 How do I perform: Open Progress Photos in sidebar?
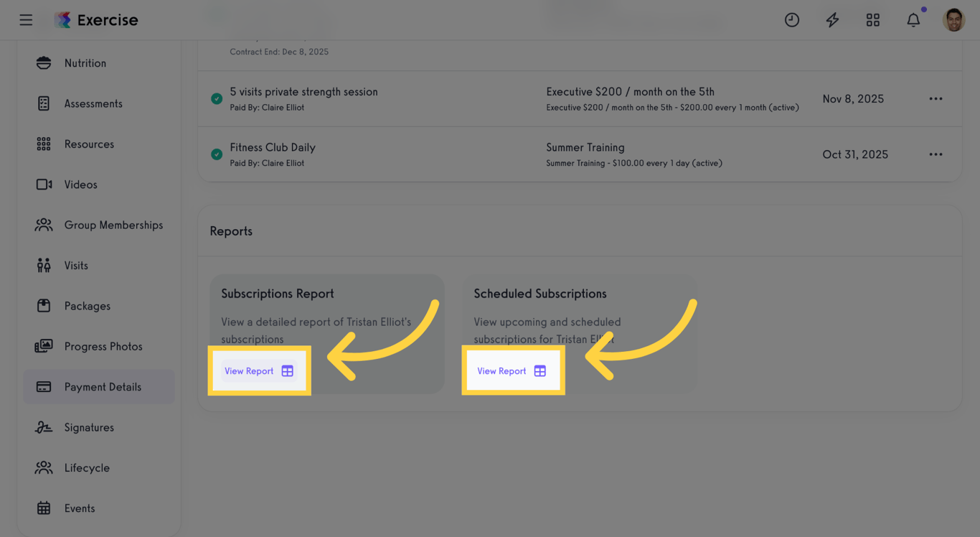pos(103,346)
